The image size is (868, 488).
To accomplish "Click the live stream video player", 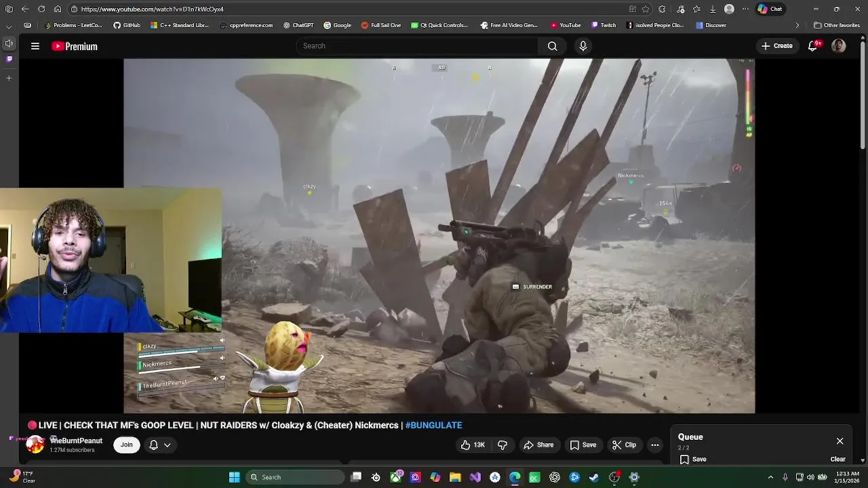I will coord(439,236).
